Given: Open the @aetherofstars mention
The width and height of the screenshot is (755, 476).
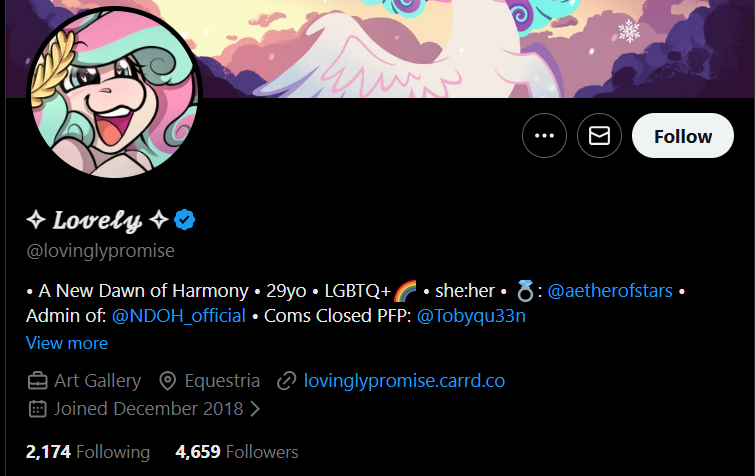Looking at the screenshot, I should pos(610,291).
